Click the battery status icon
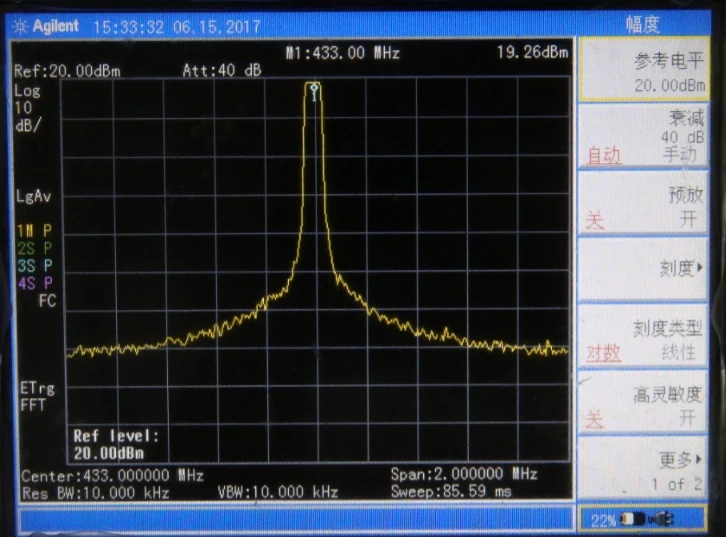 pos(632,519)
